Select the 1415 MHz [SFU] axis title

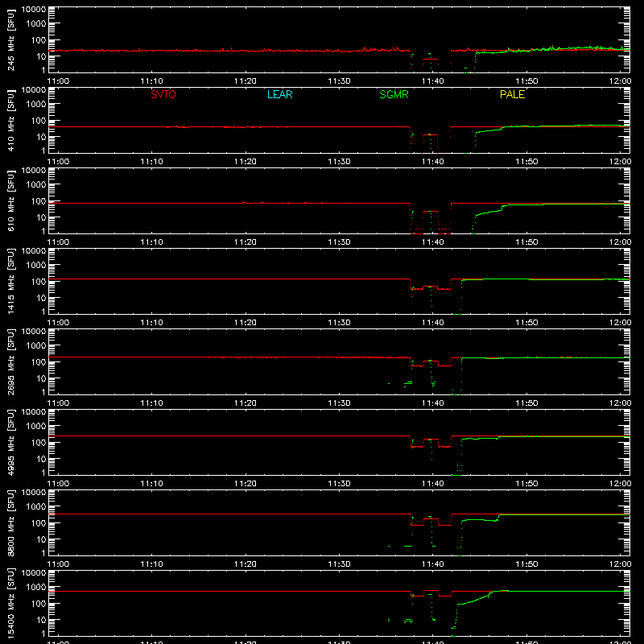click(11, 281)
